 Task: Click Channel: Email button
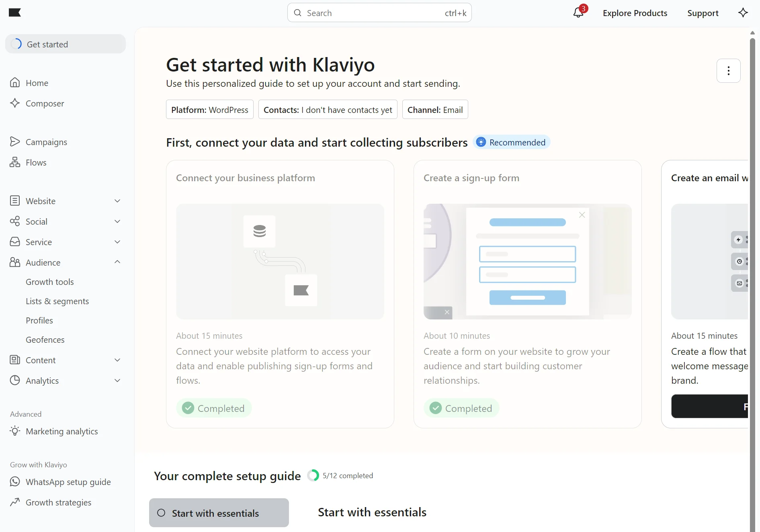[435, 109]
